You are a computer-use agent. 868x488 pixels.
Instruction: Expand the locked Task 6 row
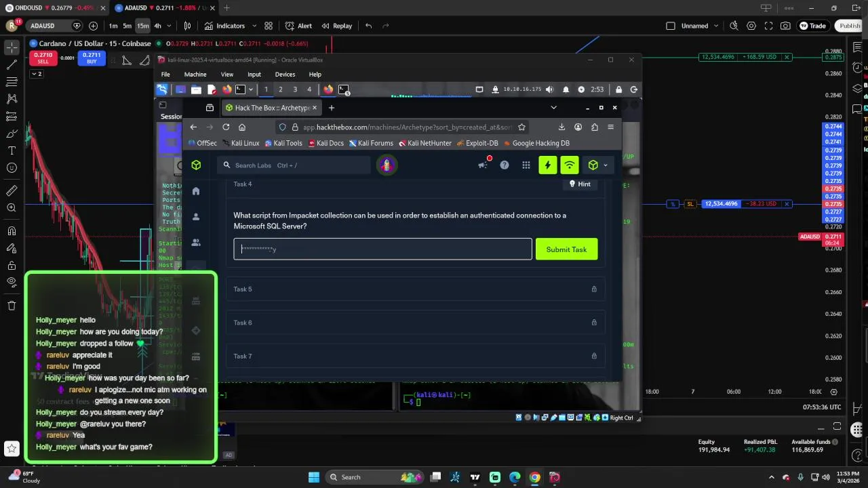(x=415, y=323)
